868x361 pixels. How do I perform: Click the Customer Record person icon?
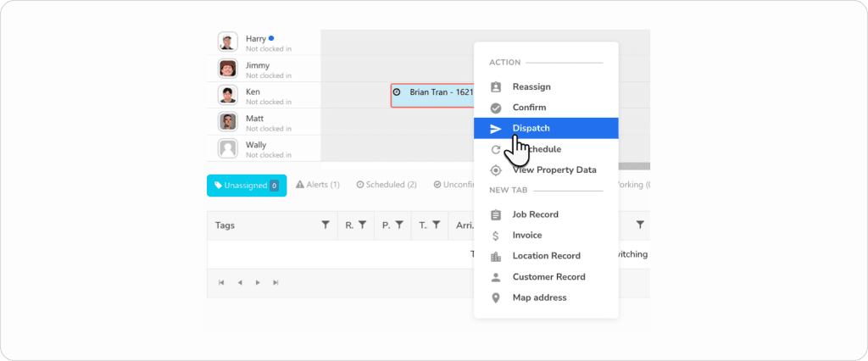coord(496,277)
